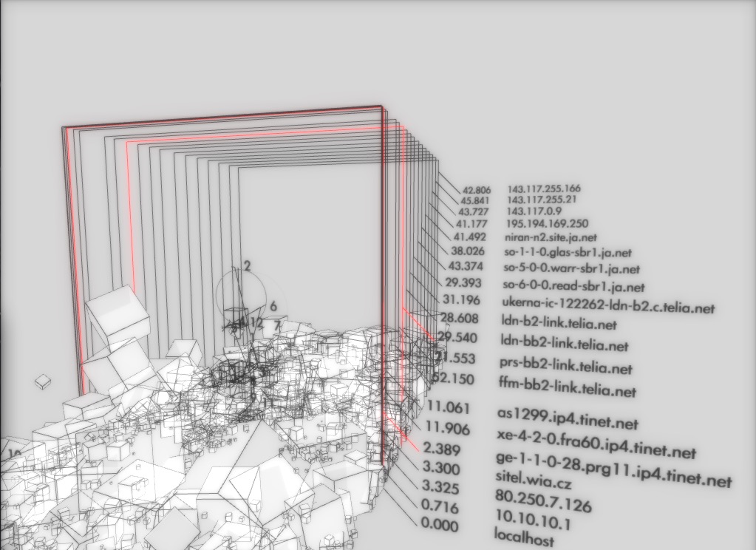This screenshot has height=550, width=756.
Task: Select as1299.ip4.tinet.net hostname
Action: click(x=568, y=419)
